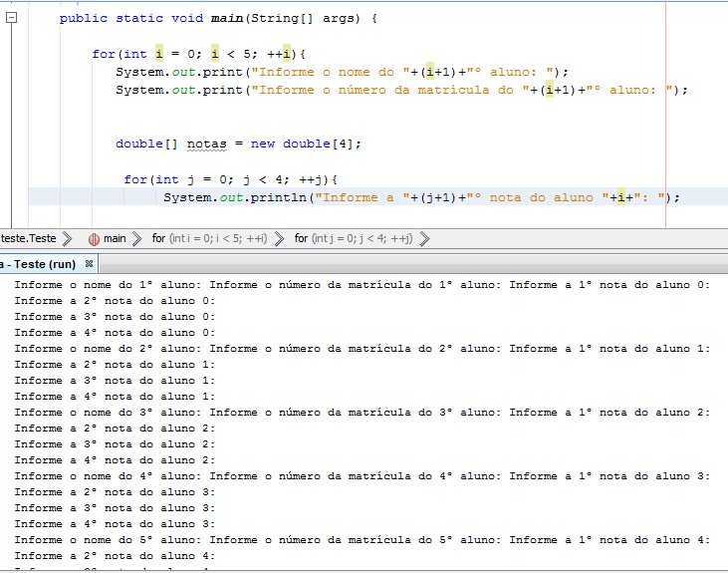Click the teste.Teste breadcrumb
The width and height of the screenshot is (728, 573).
(28, 238)
